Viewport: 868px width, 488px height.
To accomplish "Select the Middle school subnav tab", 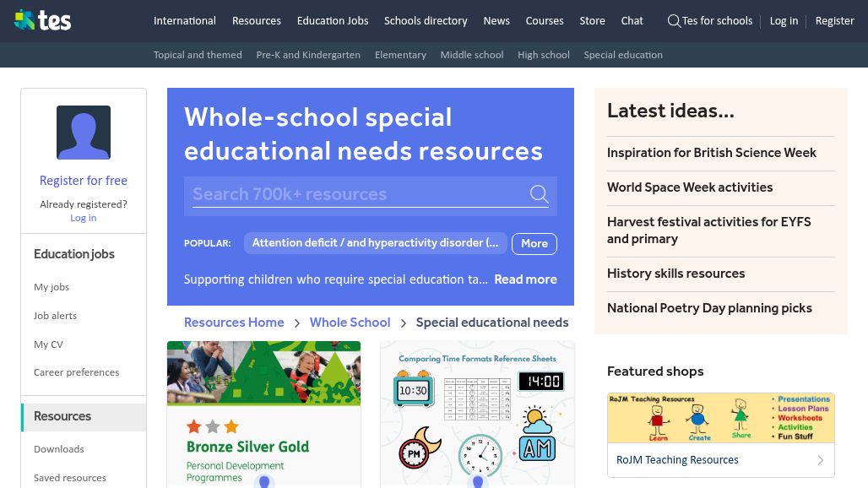I will (471, 55).
